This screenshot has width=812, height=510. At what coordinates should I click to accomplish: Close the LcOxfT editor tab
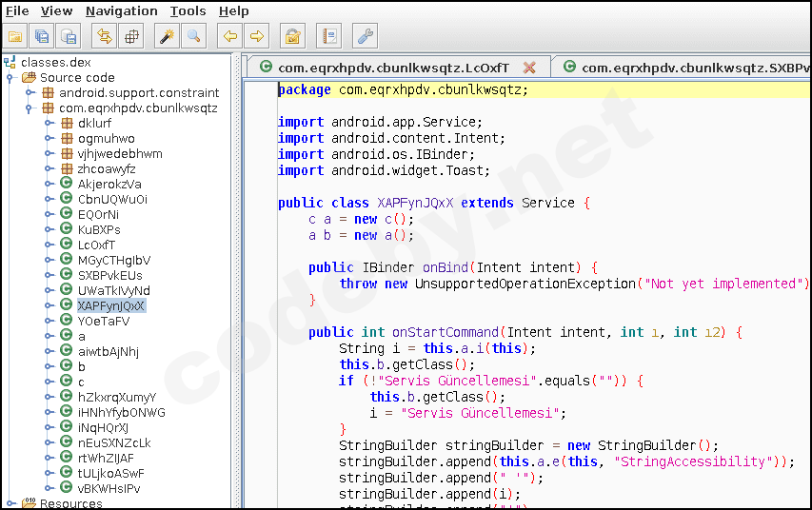(529, 68)
